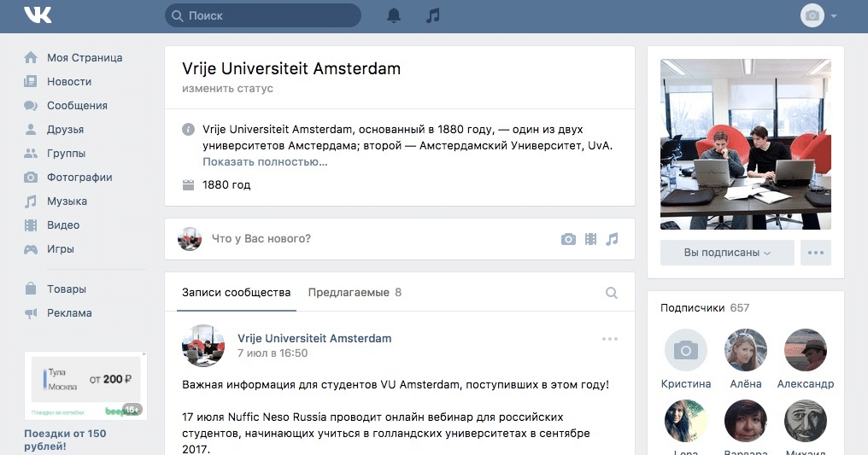Click the VK logo in header
The image size is (868, 455).
[x=38, y=15]
